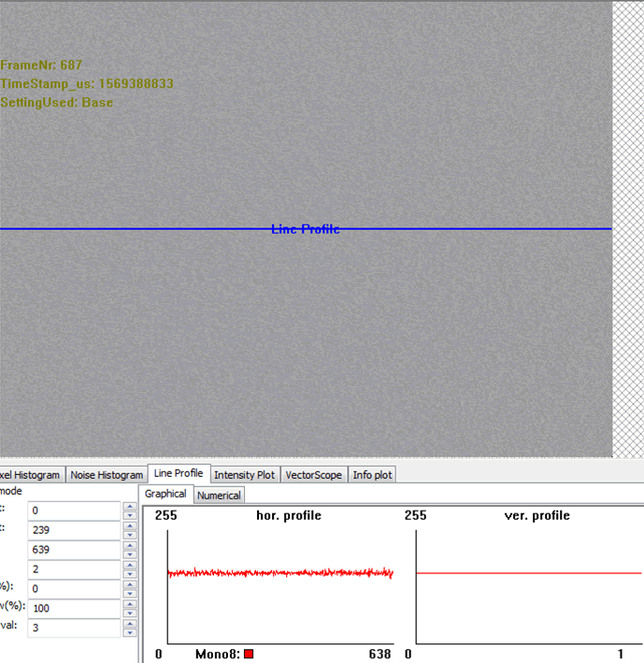644x663 pixels.
Task: Click the red horizontal profile trace
Action: [280, 572]
